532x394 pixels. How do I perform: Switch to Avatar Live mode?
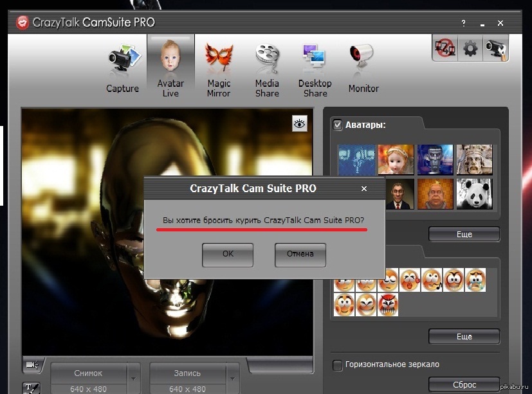170,67
